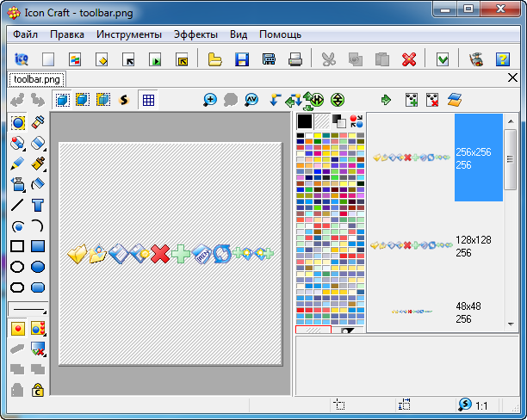Toggle the lock C icon
This screenshot has height=420, width=527.
(x=38, y=390)
